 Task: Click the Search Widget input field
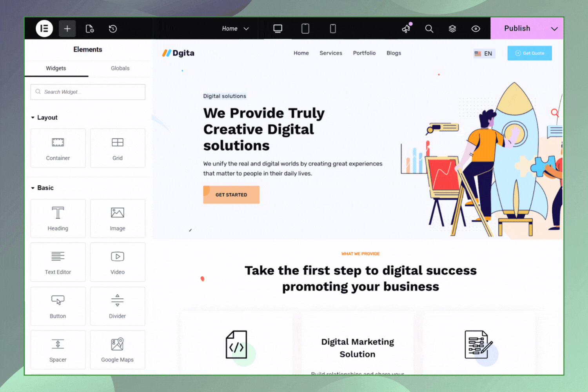(88, 92)
